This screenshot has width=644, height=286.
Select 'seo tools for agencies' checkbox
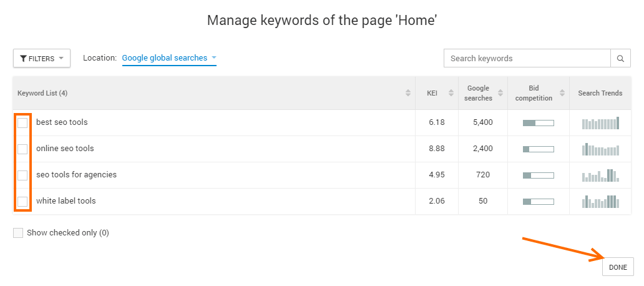(x=22, y=175)
